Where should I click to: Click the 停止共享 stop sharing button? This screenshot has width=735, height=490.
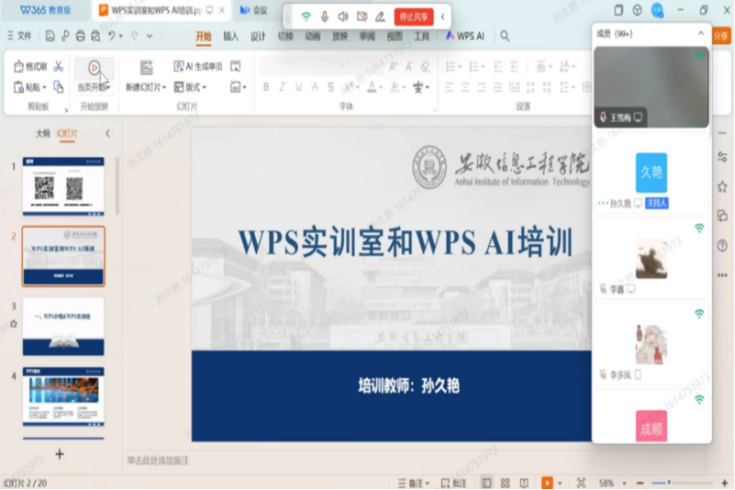point(414,17)
